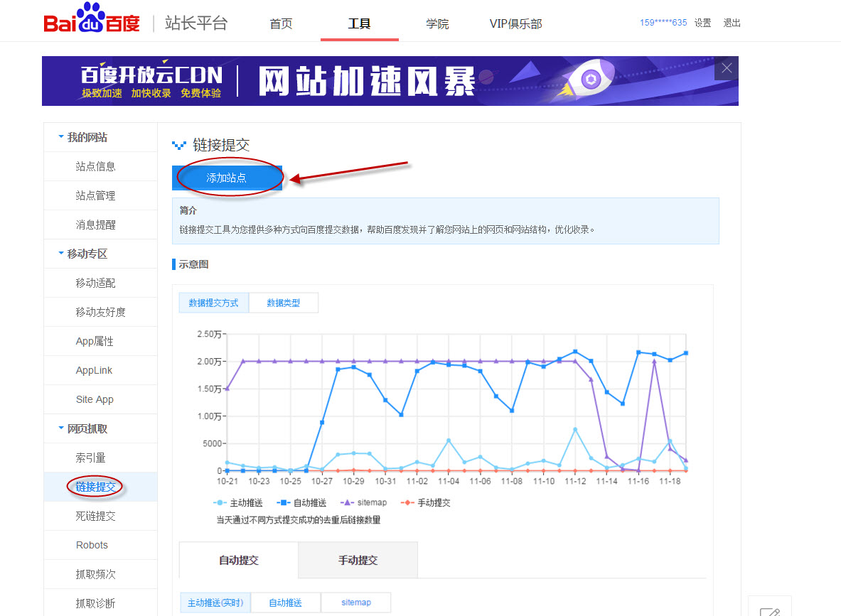The height and width of the screenshot is (616, 841).
Task: Dismiss the CDN banner using the X icon
Action: (x=726, y=67)
